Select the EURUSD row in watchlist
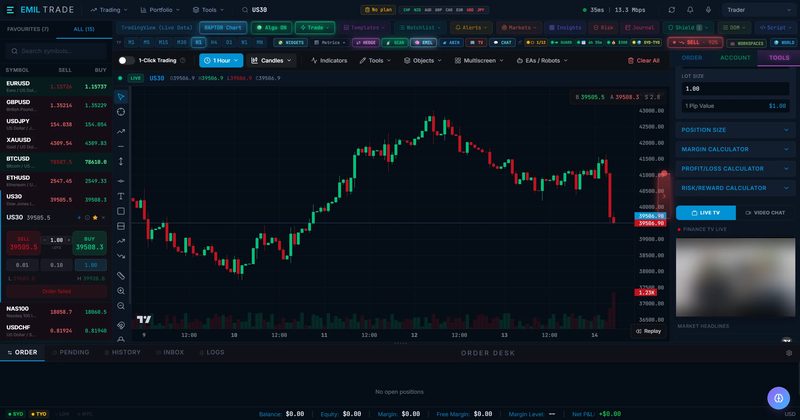The width and height of the screenshot is (800, 420). 56,86
